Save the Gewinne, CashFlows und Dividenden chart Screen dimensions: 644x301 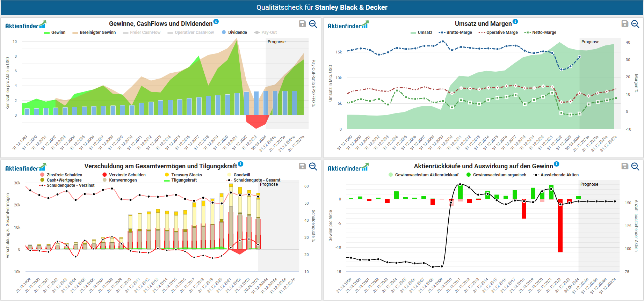tap(303, 24)
